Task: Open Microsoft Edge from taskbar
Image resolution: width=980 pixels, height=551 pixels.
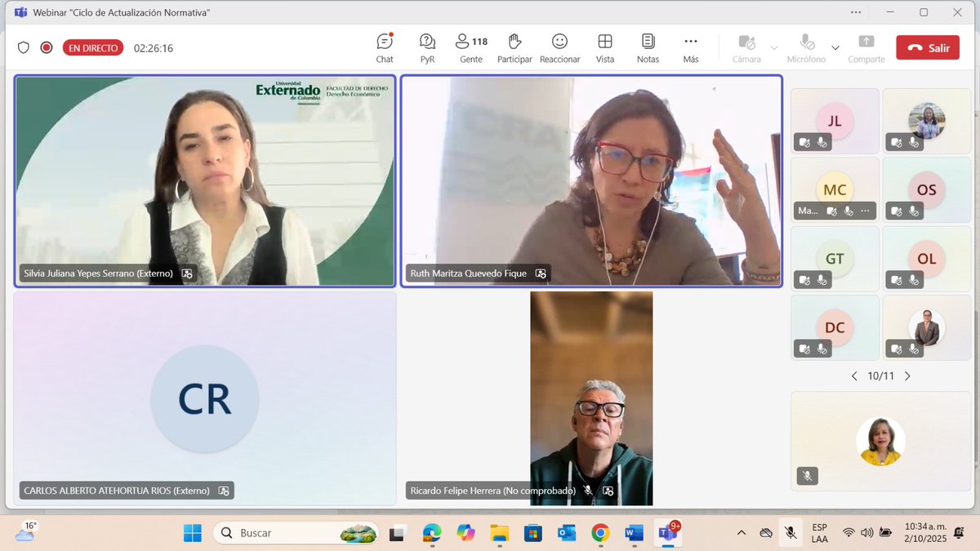Action: (432, 533)
